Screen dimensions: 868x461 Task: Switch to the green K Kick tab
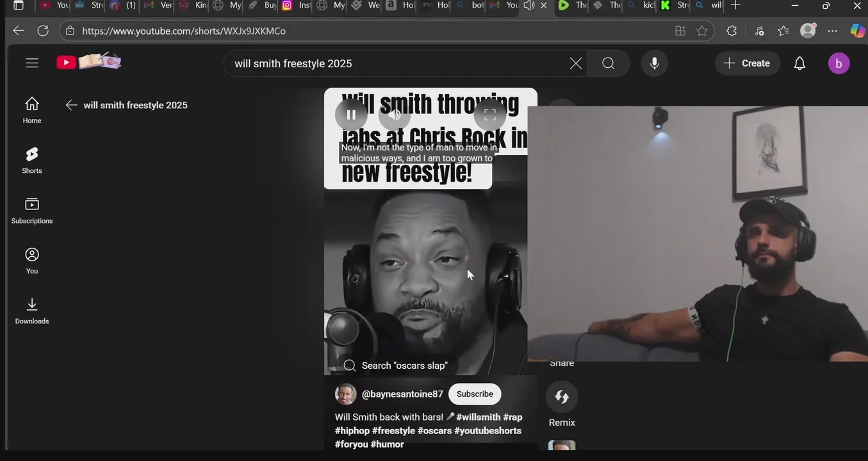click(x=674, y=5)
